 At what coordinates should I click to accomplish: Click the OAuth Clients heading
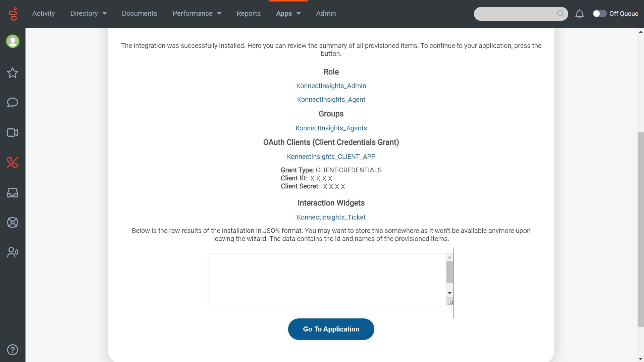331,142
